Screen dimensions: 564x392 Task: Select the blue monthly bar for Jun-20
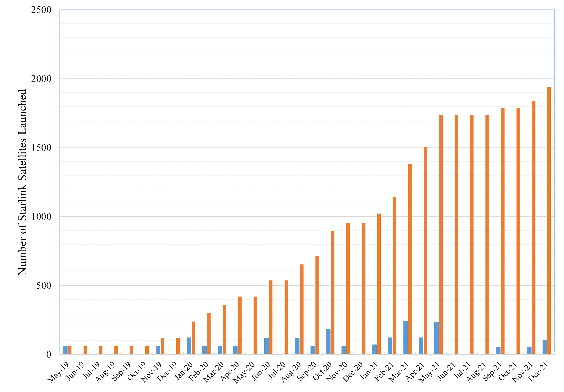click(266, 346)
